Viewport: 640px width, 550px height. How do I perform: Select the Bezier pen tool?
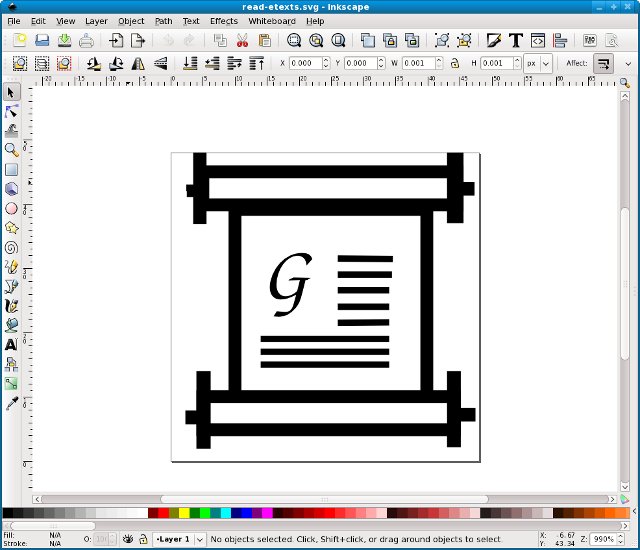click(x=11, y=286)
